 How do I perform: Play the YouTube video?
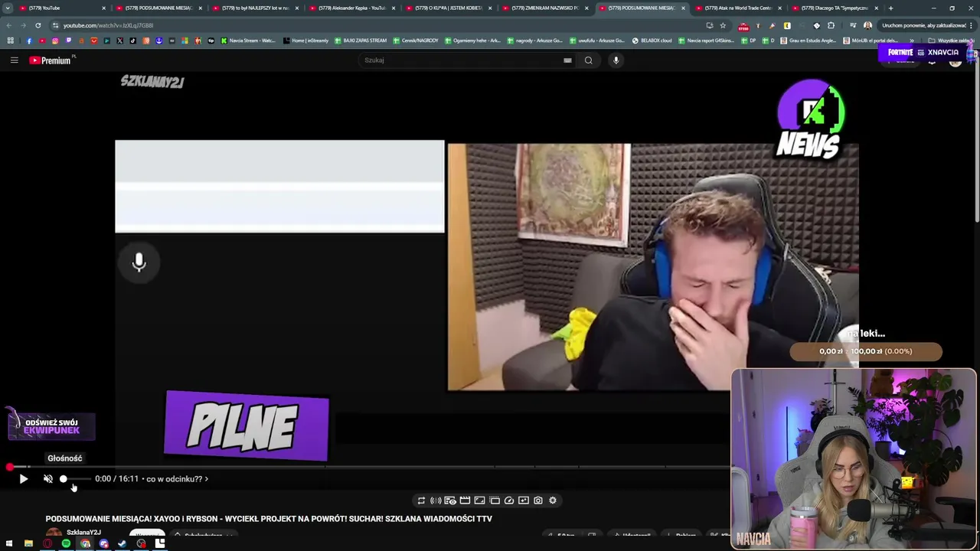23,479
